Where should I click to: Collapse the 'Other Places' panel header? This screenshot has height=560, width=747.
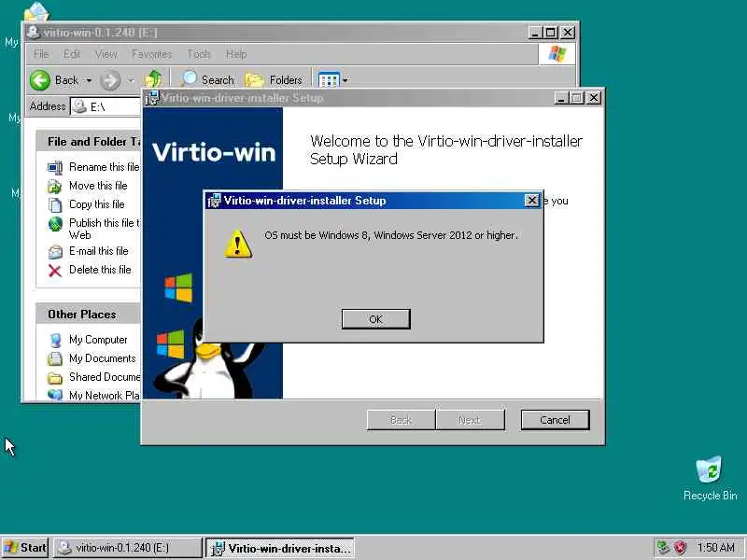[x=89, y=315]
